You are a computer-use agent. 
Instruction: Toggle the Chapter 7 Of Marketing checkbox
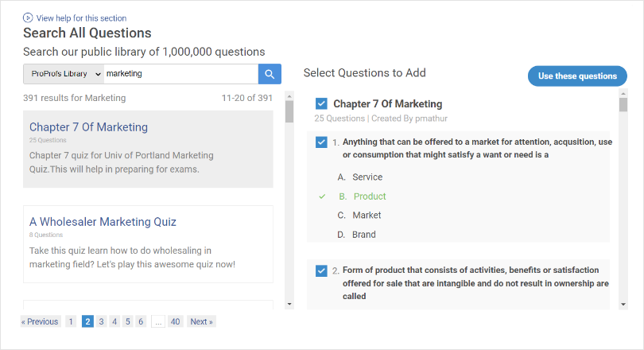[321, 103]
